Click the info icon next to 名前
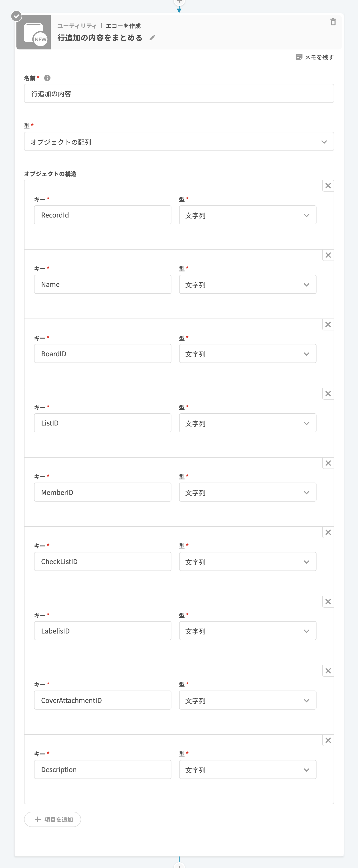Image resolution: width=358 pixels, height=868 pixels. click(x=47, y=78)
